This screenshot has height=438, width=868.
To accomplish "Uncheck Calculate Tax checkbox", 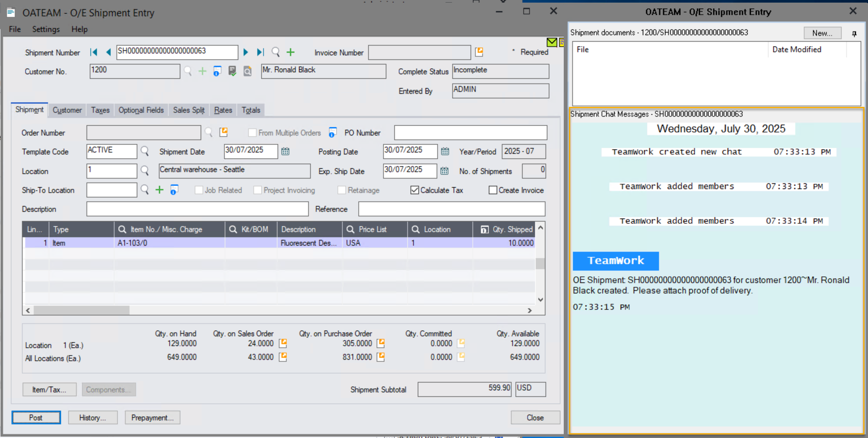I will point(415,190).
